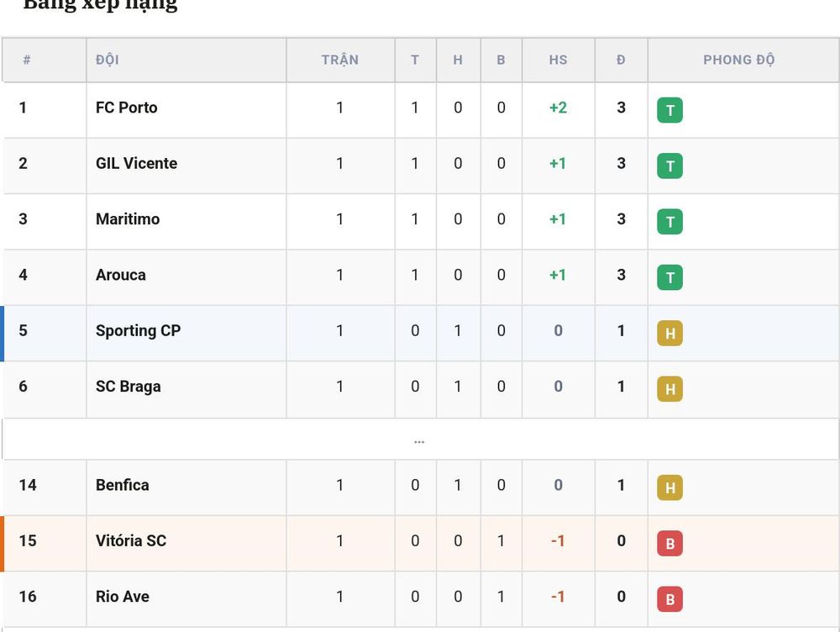Image resolution: width=840 pixels, height=632 pixels.
Task: Open the FC Porto team link
Action: click(127, 108)
